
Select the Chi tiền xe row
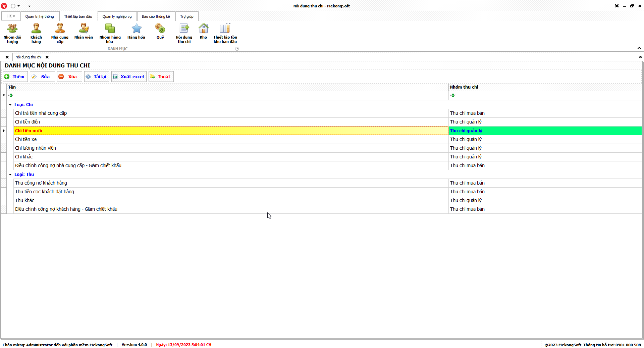328,139
